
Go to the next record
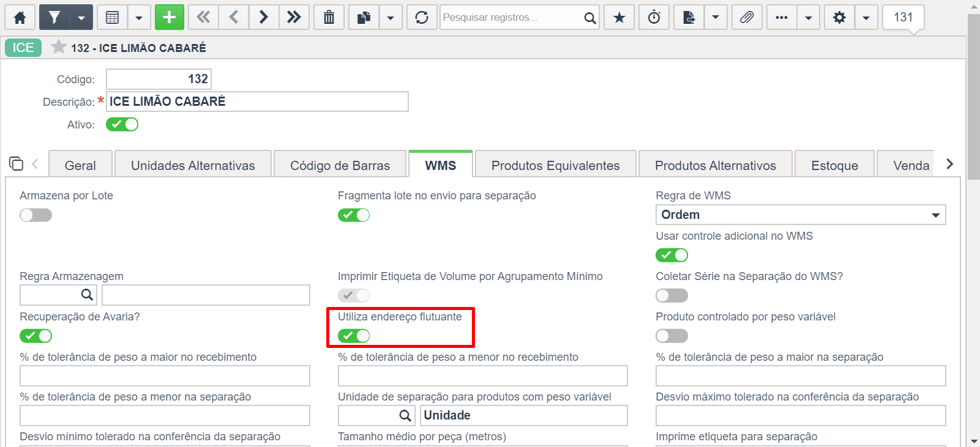click(264, 17)
